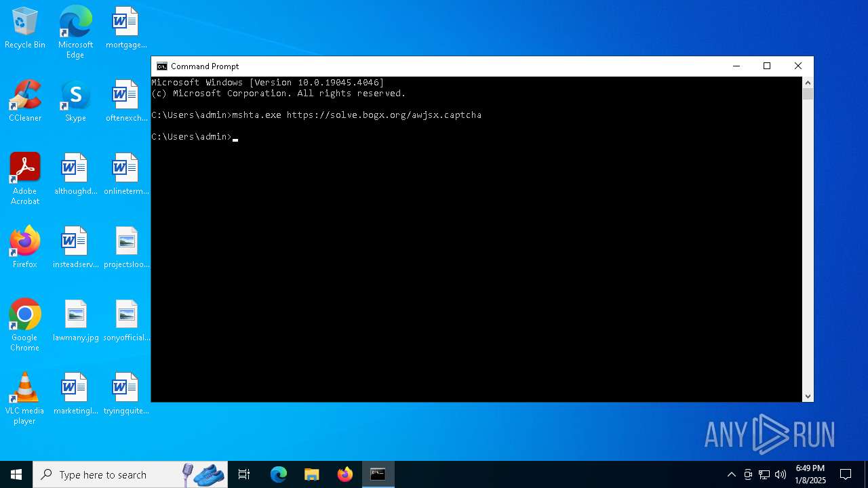Open the Command Prompt system menu icon
Viewport: 868px width, 488px height.
click(x=162, y=66)
